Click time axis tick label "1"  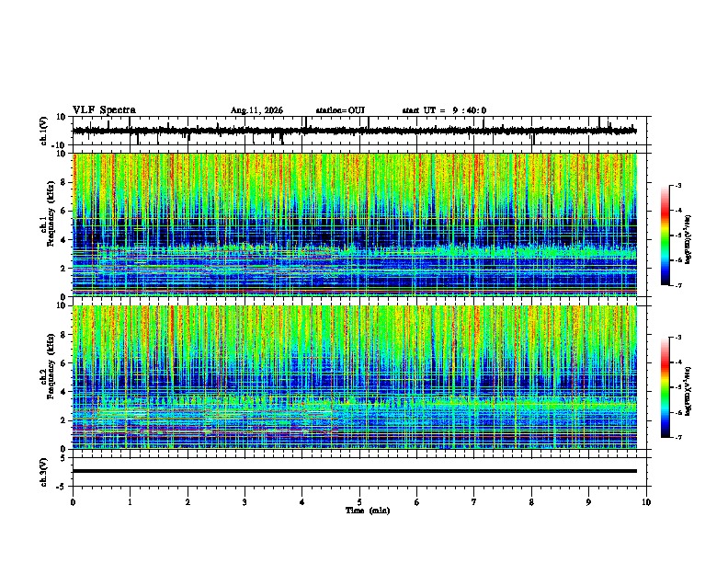(x=130, y=502)
